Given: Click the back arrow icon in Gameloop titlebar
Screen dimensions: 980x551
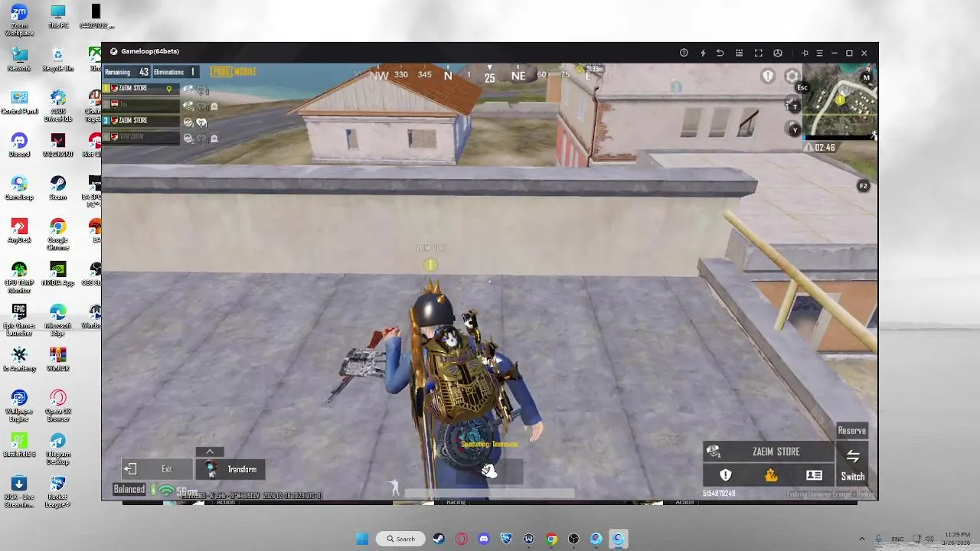Looking at the screenshot, I should pos(720,53).
